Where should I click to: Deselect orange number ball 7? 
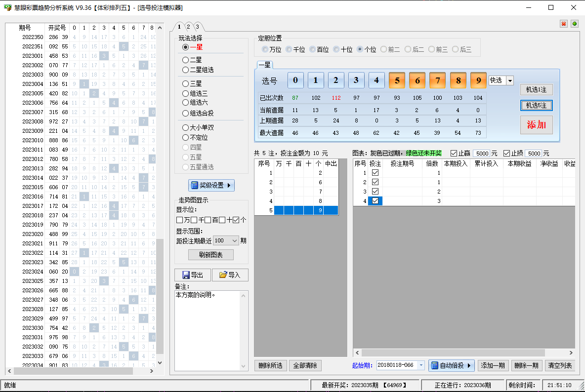[438, 80]
